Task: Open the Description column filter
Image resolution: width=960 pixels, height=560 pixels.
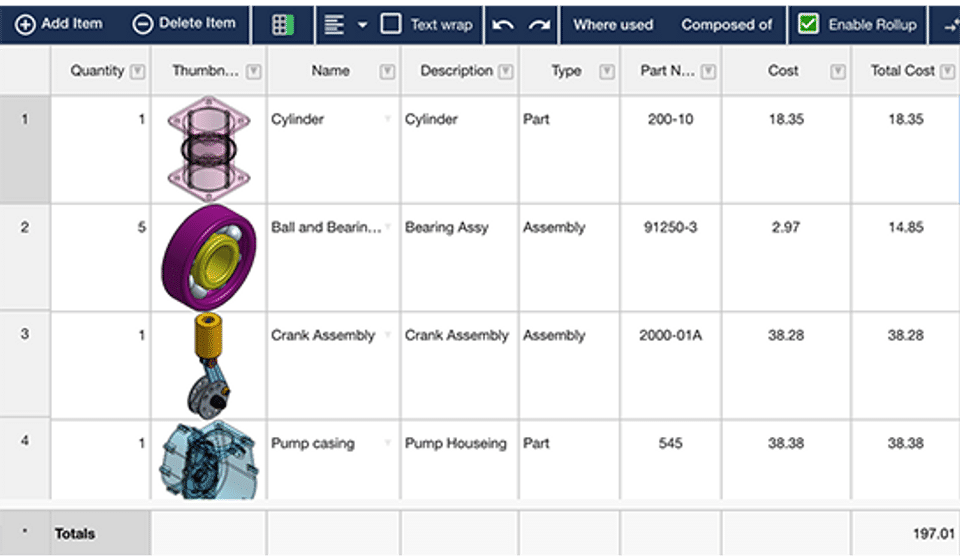Action: (506, 72)
